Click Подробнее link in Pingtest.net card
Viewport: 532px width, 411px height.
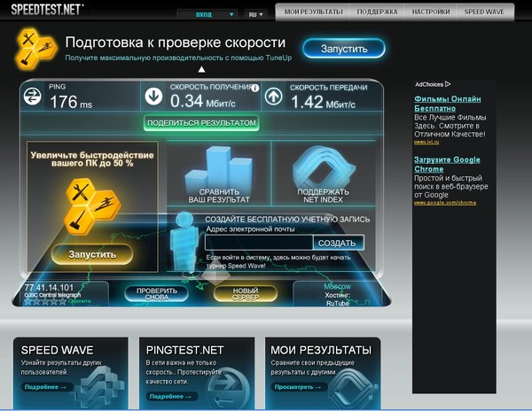click(x=170, y=397)
